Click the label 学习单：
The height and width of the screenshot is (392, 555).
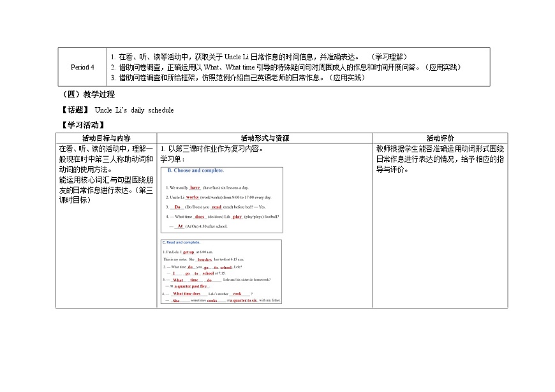[x=172, y=159]
